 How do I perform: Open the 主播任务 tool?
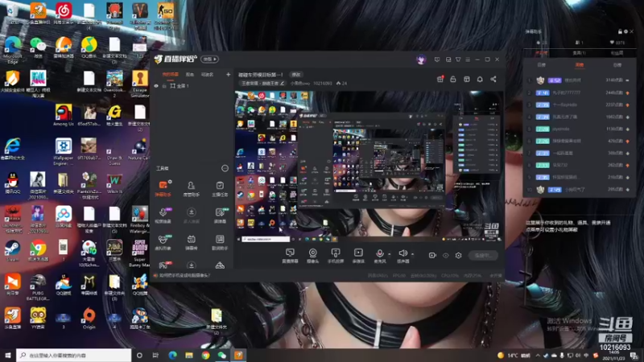pos(220,188)
